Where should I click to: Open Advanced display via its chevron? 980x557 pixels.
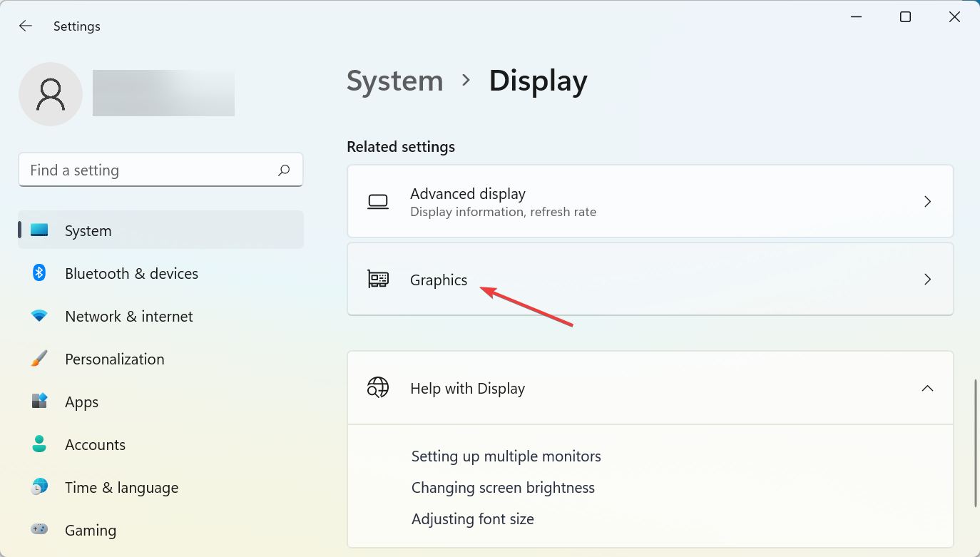click(x=927, y=202)
